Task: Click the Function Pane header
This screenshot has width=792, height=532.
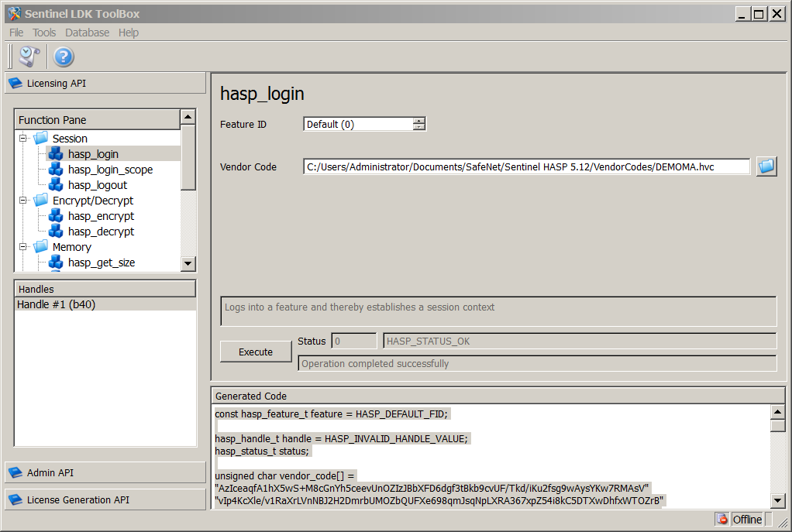Action: point(97,119)
